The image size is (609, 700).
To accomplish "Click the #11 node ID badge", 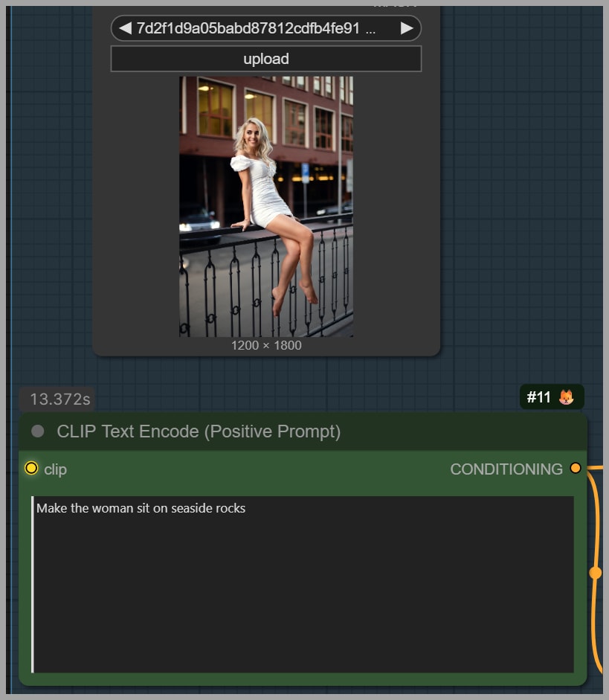I will click(538, 397).
